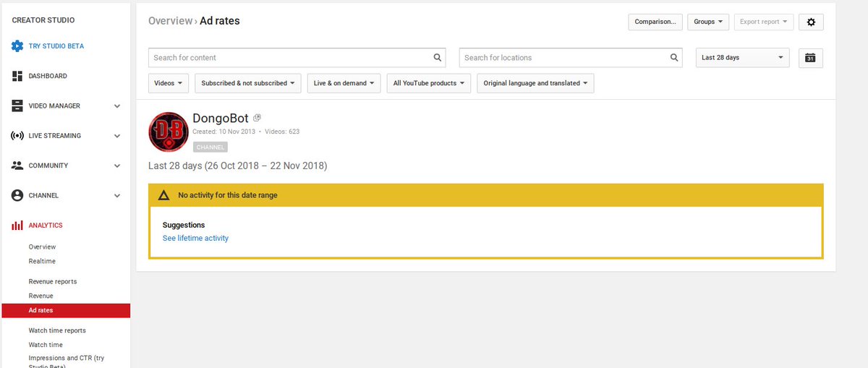Click the Channel account icon
868x368 pixels.
17,195
